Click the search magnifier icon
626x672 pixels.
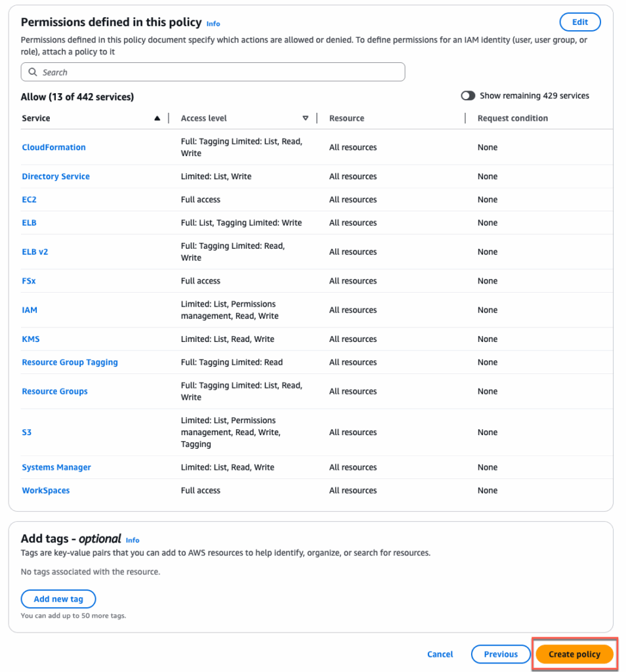click(x=32, y=72)
